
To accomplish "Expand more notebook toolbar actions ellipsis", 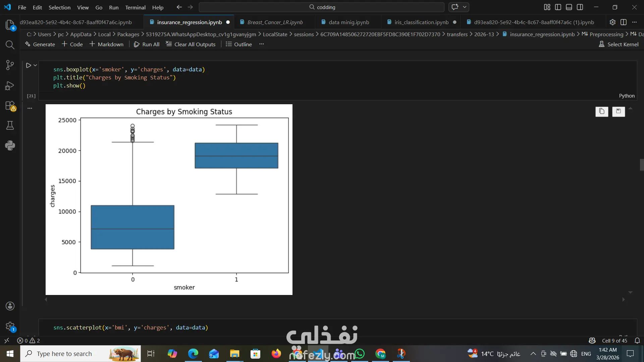I will [x=262, y=44].
